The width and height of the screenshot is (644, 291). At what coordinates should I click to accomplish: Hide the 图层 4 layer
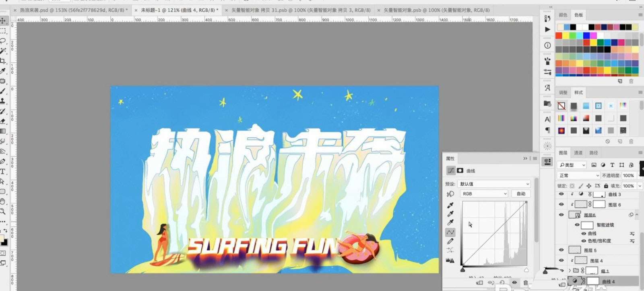(x=561, y=260)
